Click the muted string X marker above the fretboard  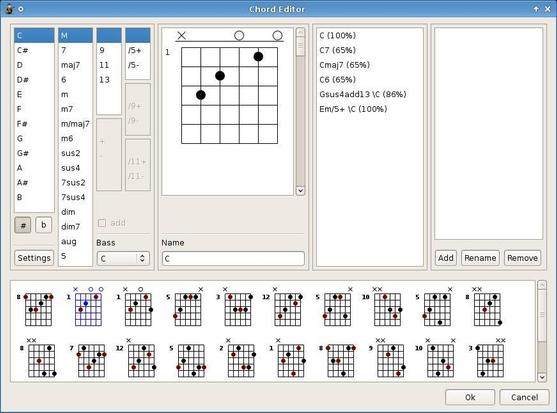(182, 36)
